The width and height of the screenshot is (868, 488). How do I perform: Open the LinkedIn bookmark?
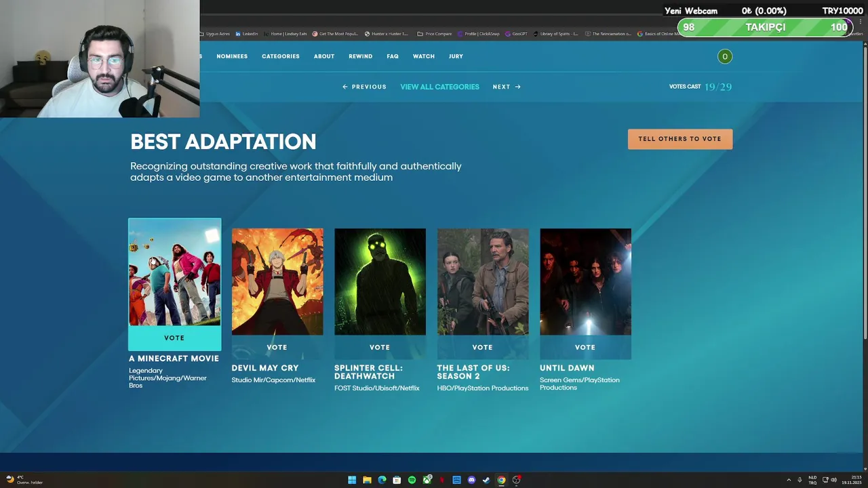pos(247,34)
